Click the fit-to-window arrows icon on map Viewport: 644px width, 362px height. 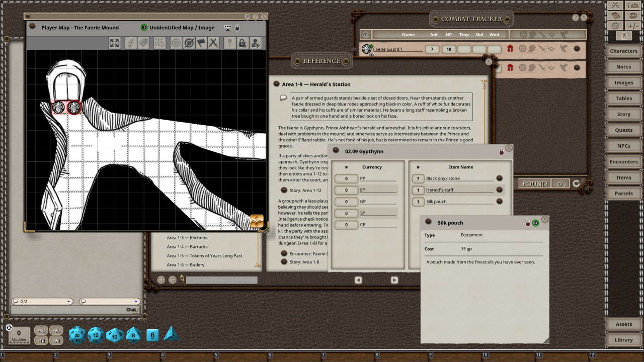click(x=115, y=43)
